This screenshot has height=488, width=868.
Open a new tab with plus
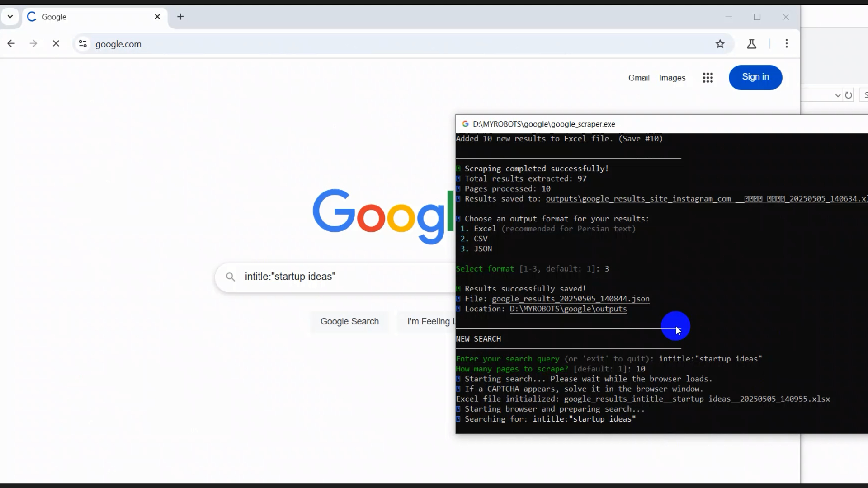tap(180, 17)
